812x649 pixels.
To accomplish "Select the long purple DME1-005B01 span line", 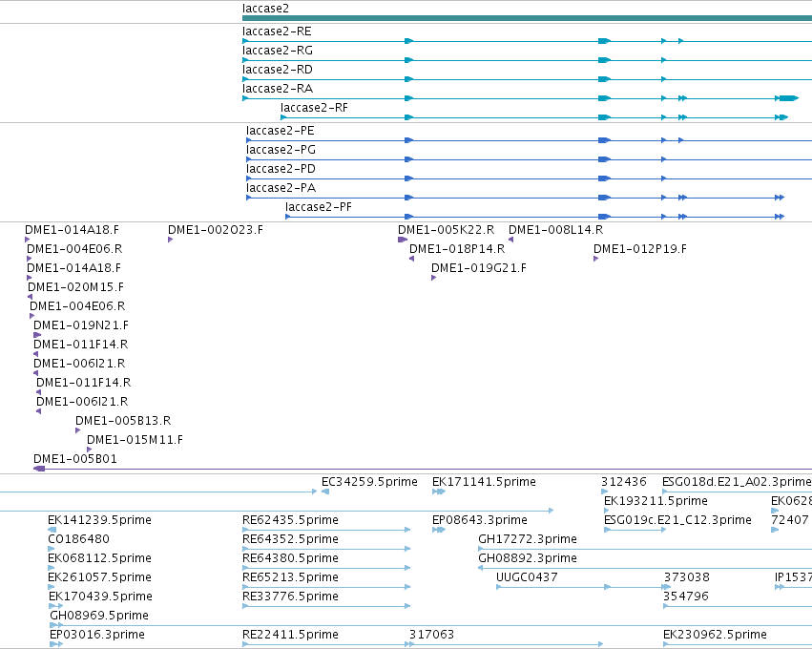I will [423, 470].
